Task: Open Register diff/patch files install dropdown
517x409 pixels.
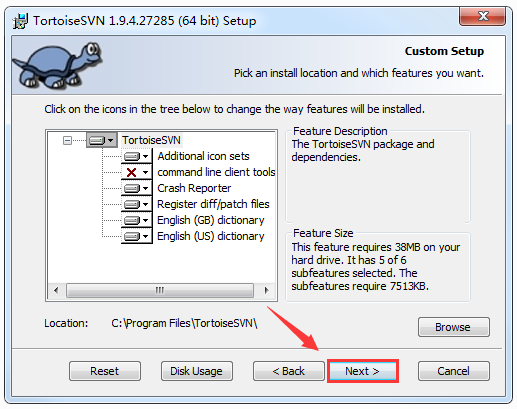Action: (136, 204)
